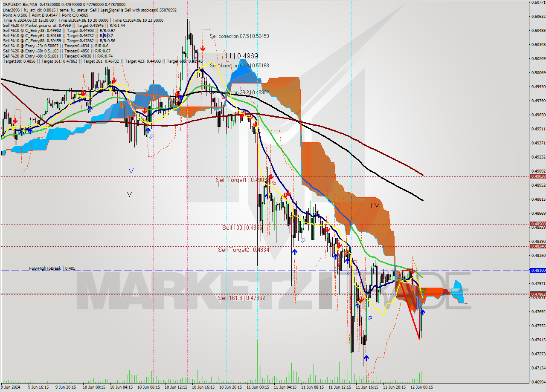
Task: Click the 0.4951 price scale label
Action: [x=538, y=129]
